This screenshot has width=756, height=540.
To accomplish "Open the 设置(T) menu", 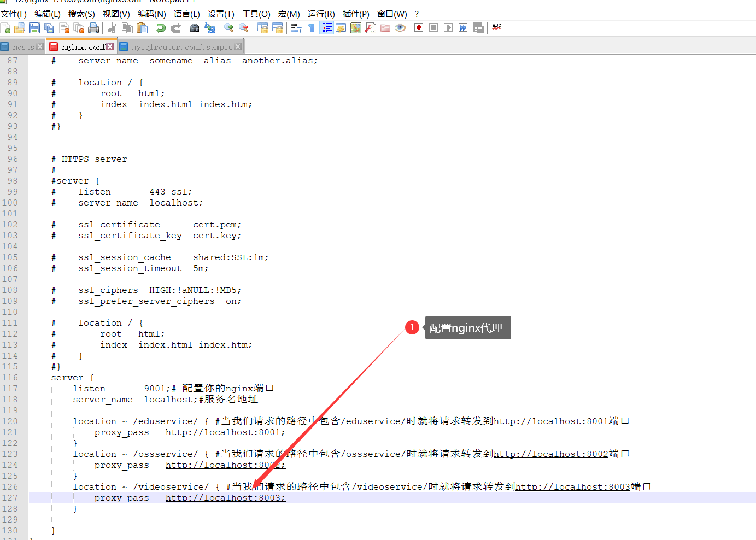I will coord(221,14).
